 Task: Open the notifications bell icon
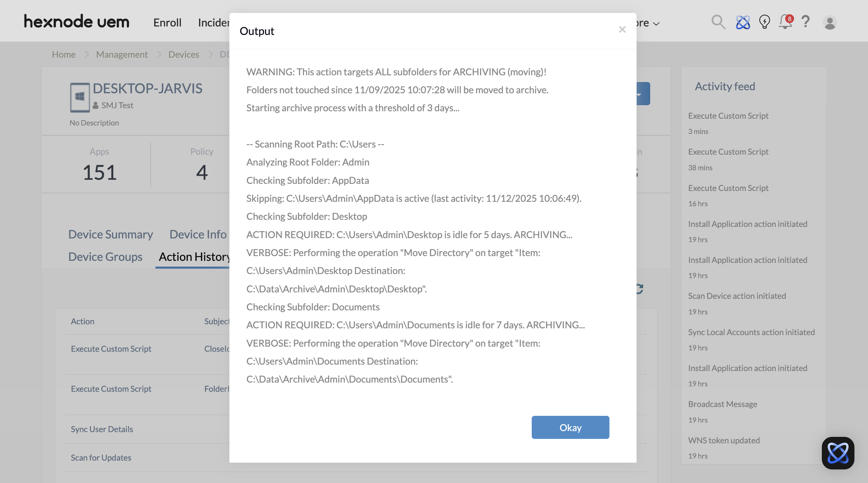(785, 22)
